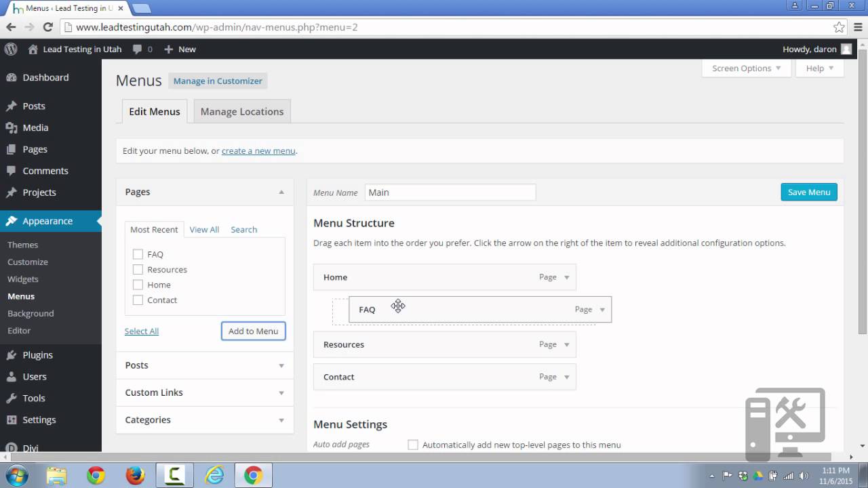The image size is (868, 488).
Task: Open the Media library in the sidebar
Action: [35, 127]
